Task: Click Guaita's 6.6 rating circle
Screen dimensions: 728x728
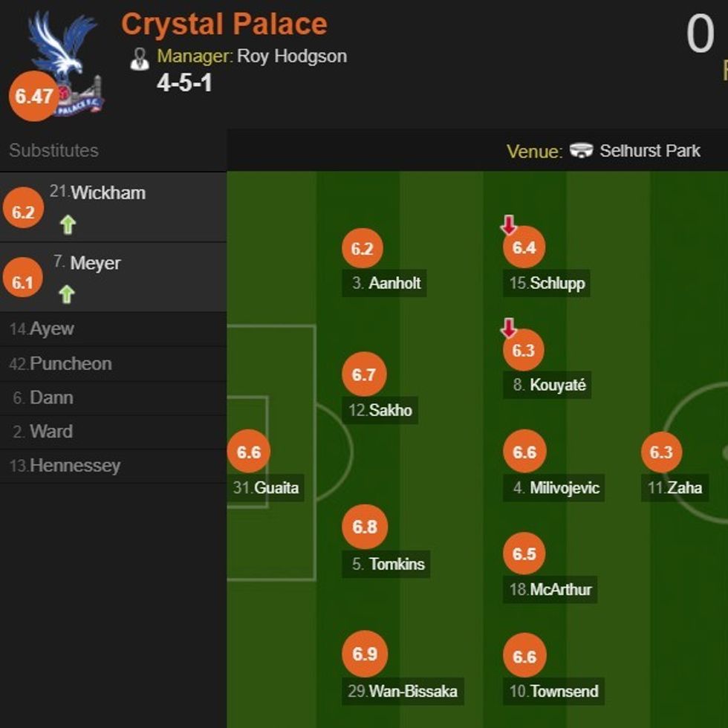Action: click(248, 452)
